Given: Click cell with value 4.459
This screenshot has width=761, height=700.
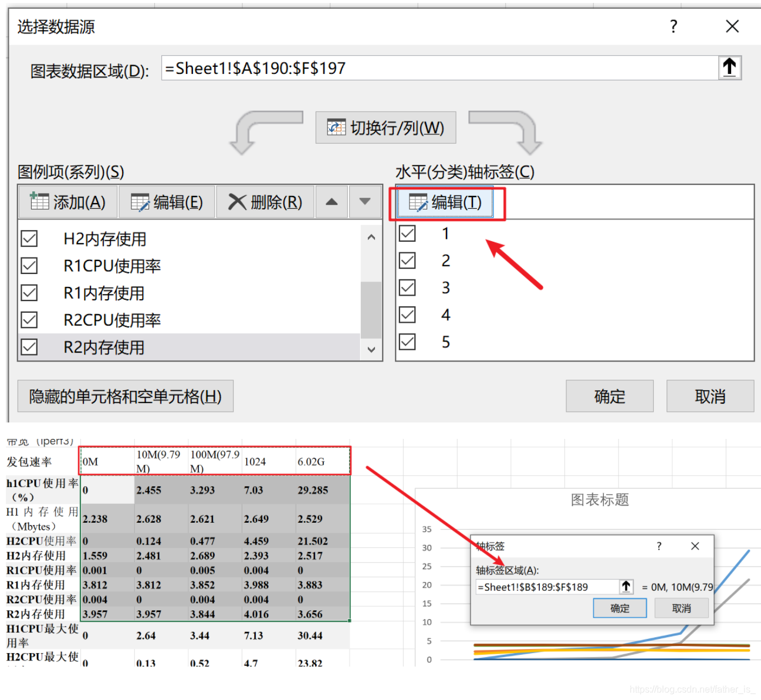Looking at the screenshot, I should pyautogui.click(x=269, y=541).
